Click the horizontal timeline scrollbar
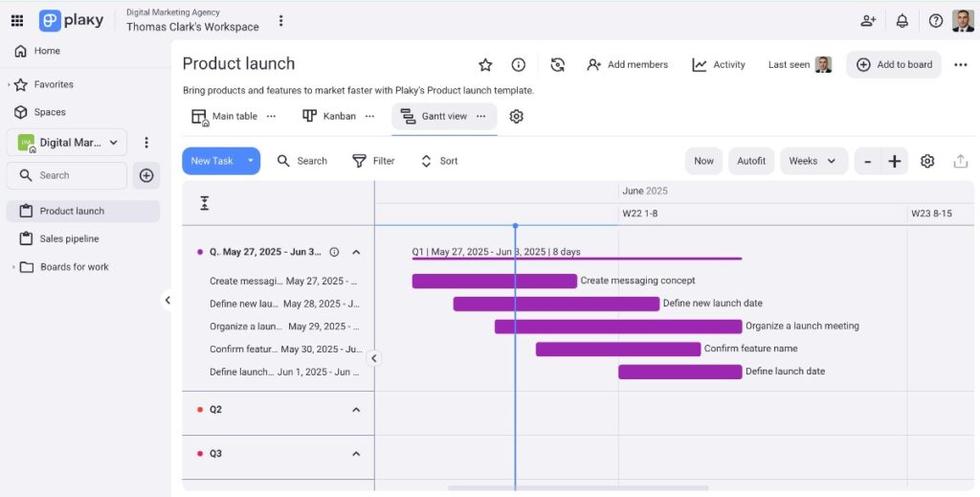Screen dimensions: 980x497 tap(578, 488)
